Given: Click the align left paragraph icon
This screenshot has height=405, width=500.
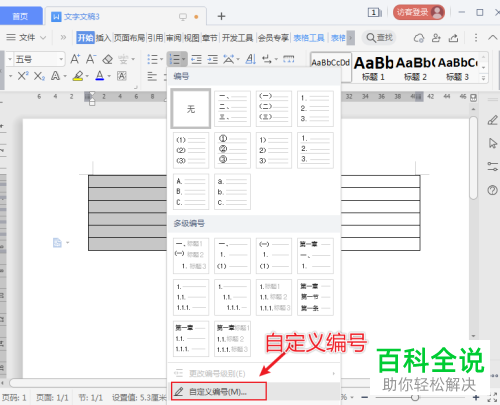Looking at the screenshot, I should 152,76.
